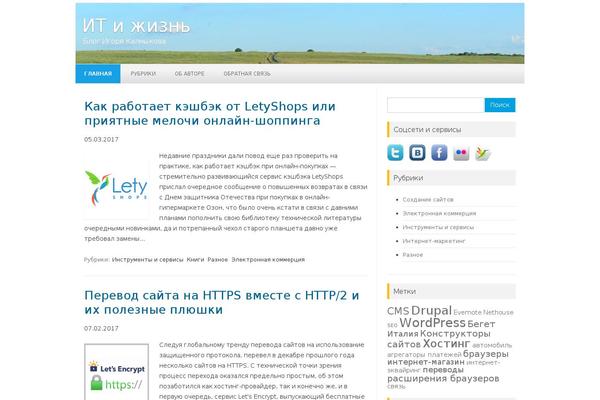Viewport: 600px width, 400px height.
Task: Open the ОБРАТНАЯ СВЯЗЬ menu item
Action: [247, 73]
